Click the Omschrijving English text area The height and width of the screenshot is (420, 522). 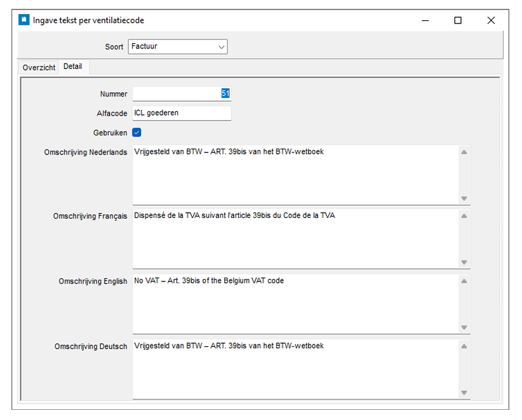tap(296, 304)
